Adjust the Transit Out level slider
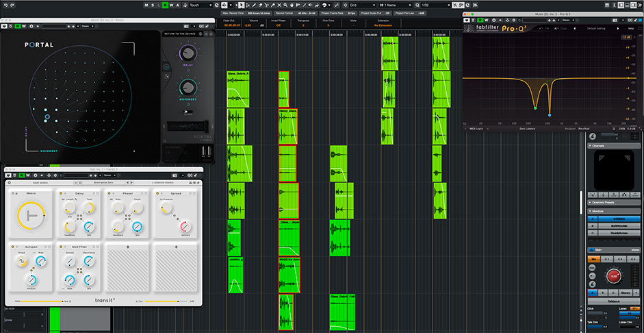This screenshot has width=644, height=333. coord(166,301)
